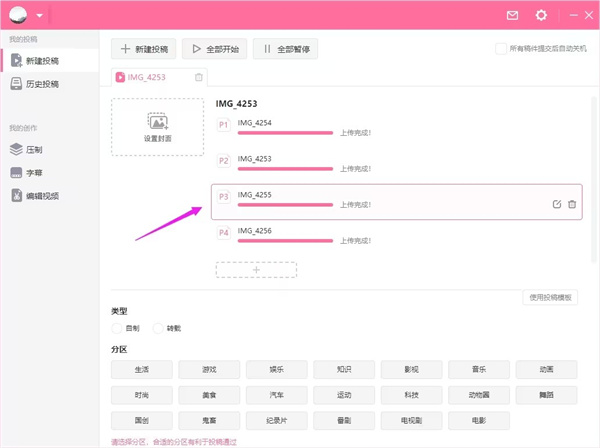Click the IMG_4254 upload progress bar

pos(285,132)
